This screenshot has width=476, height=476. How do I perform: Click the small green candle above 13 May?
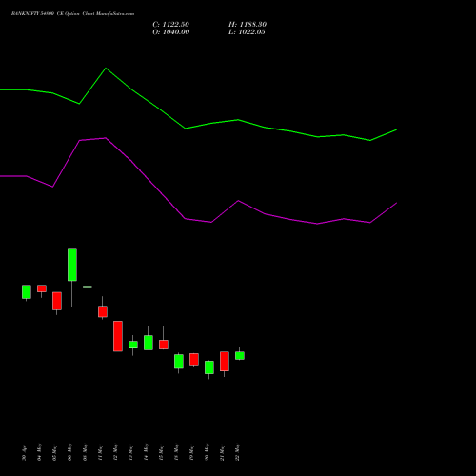(133, 345)
